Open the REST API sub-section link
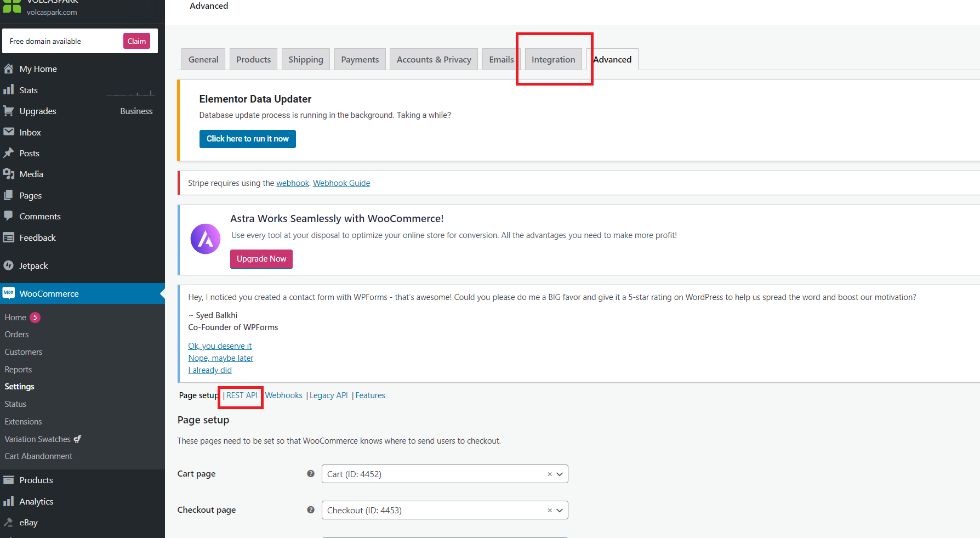The image size is (980, 538). tap(242, 395)
